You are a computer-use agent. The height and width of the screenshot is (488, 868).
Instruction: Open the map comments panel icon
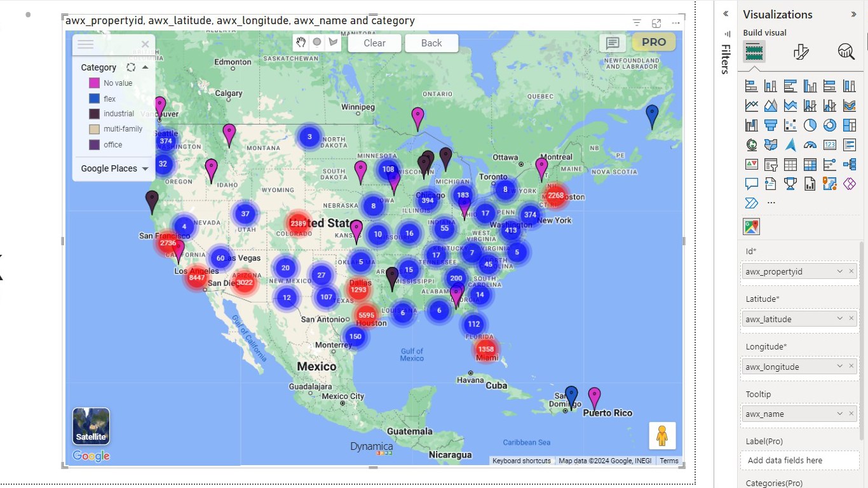pyautogui.click(x=613, y=43)
